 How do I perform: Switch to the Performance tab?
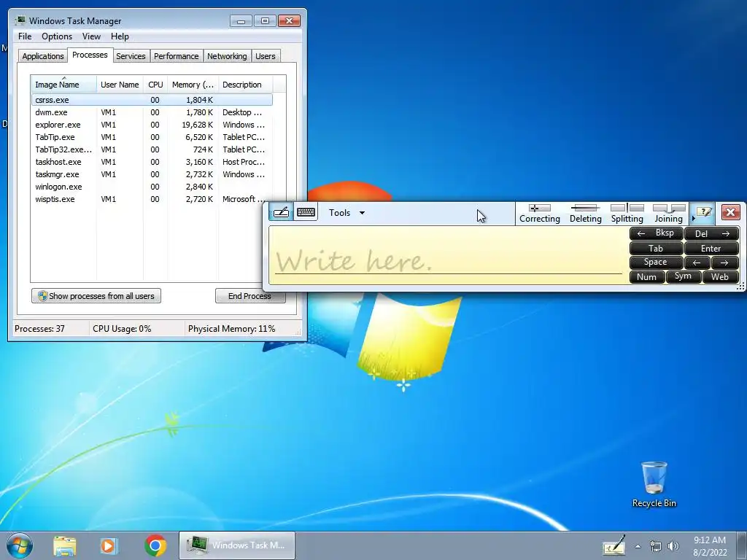pyautogui.click(x=177, y=55)
